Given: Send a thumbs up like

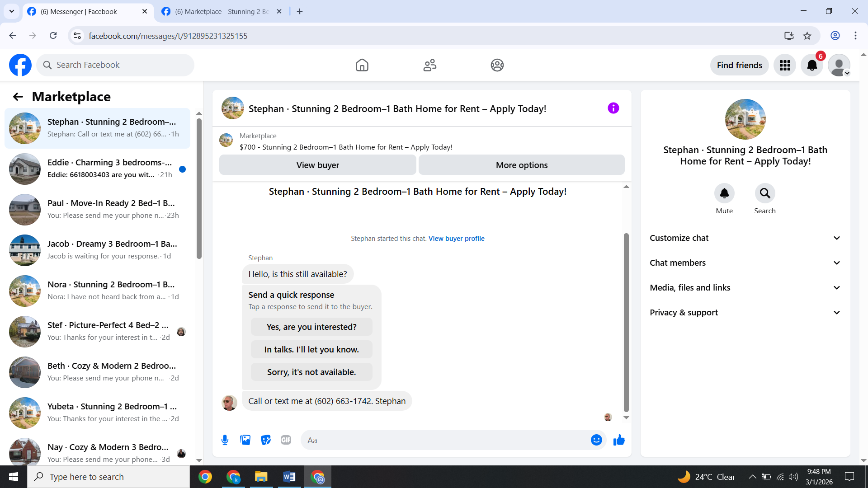Looking at the screenshot, I should coord(619,440).
